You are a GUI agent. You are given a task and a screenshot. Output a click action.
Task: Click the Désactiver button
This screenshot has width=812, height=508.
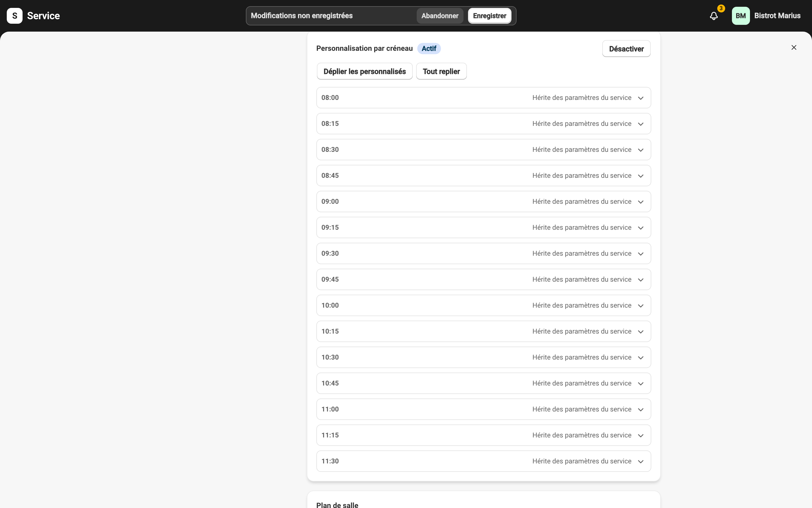(626, 49)
